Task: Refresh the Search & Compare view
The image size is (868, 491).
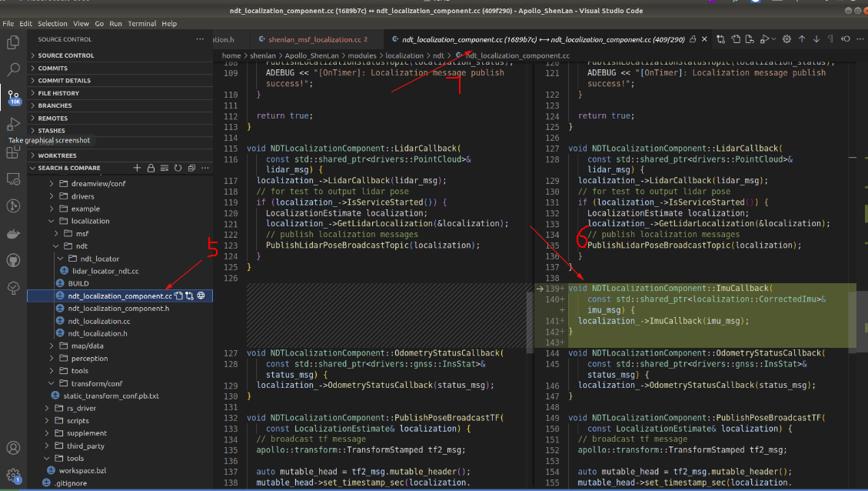Action: [178, 168]
